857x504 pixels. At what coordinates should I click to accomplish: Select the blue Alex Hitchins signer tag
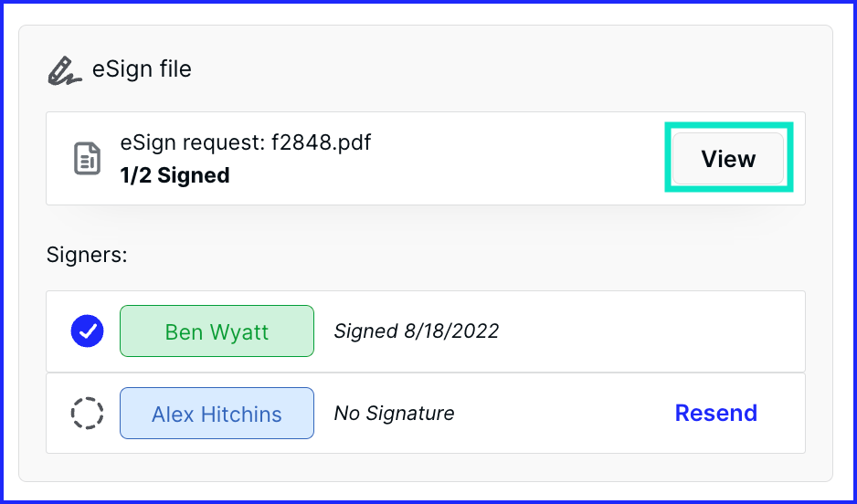point(217,413)
